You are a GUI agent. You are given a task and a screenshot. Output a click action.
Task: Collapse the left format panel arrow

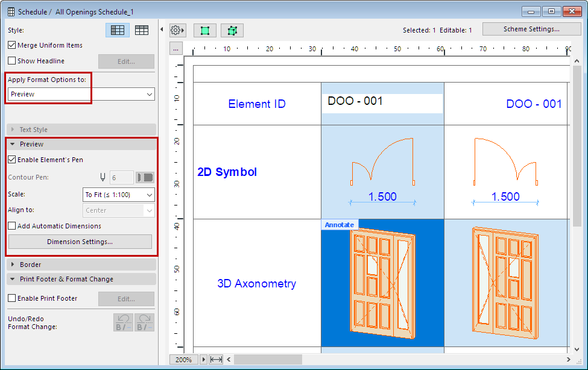click(162, 30)
